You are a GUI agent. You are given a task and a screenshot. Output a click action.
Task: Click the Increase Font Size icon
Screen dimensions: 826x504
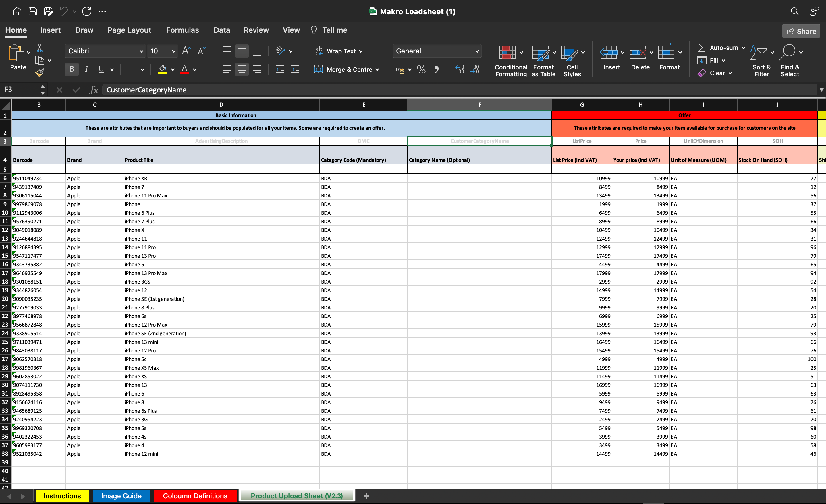(186, 51)
